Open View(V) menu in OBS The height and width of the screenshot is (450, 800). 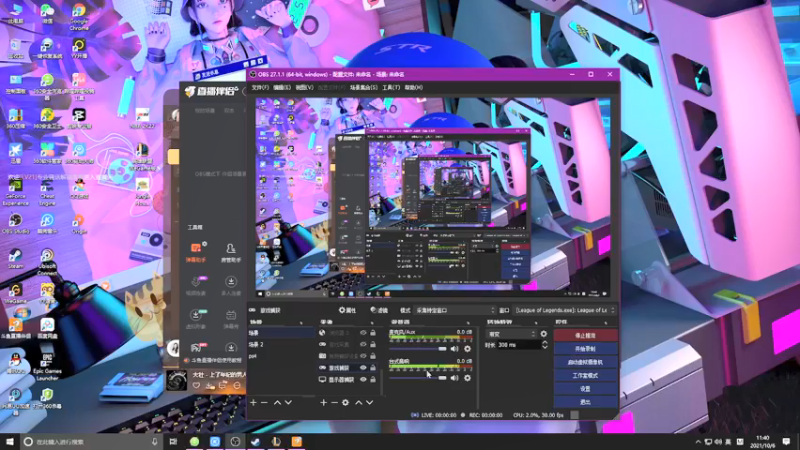tap(304, 88)
